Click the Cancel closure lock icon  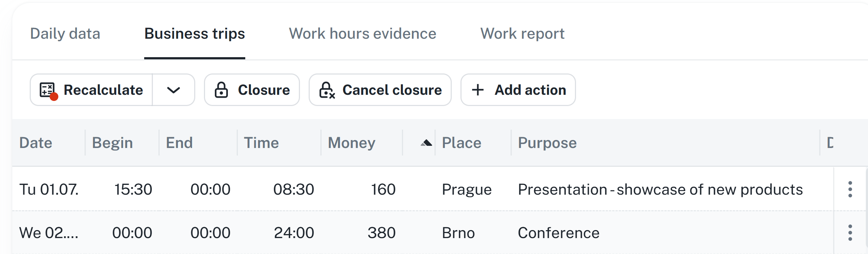pyautogui.click(x=326, y=90)
